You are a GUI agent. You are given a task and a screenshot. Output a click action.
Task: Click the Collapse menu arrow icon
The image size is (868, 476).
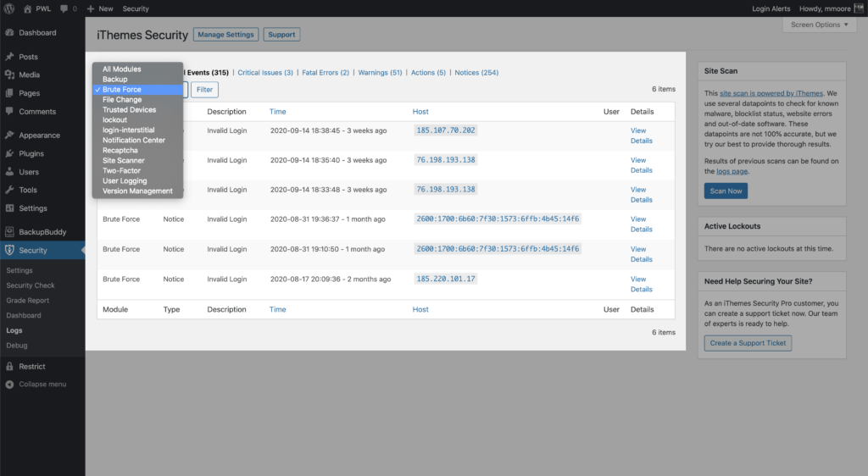coord(9,385)
